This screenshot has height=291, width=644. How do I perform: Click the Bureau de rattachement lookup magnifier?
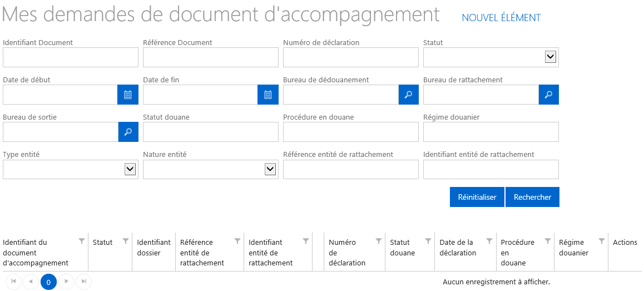(x=549, y=95)
